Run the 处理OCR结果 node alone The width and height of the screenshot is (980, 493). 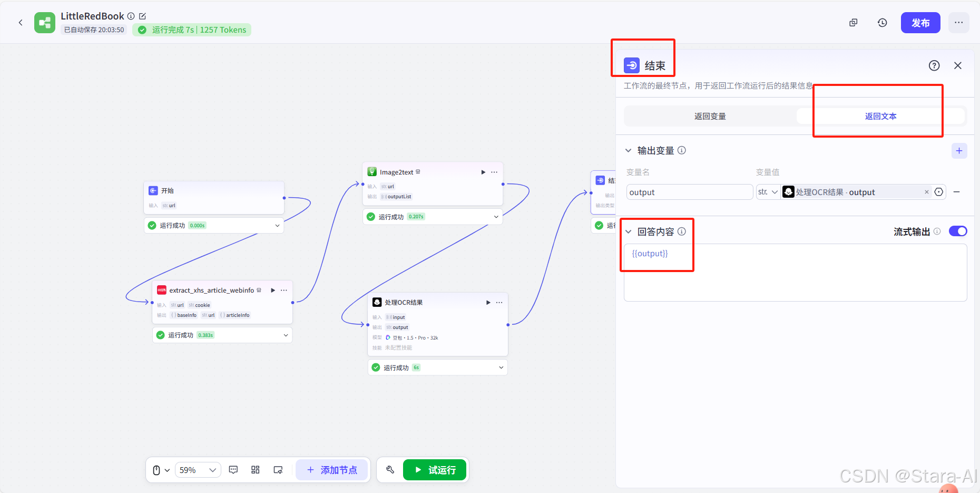tap(488, 302)
